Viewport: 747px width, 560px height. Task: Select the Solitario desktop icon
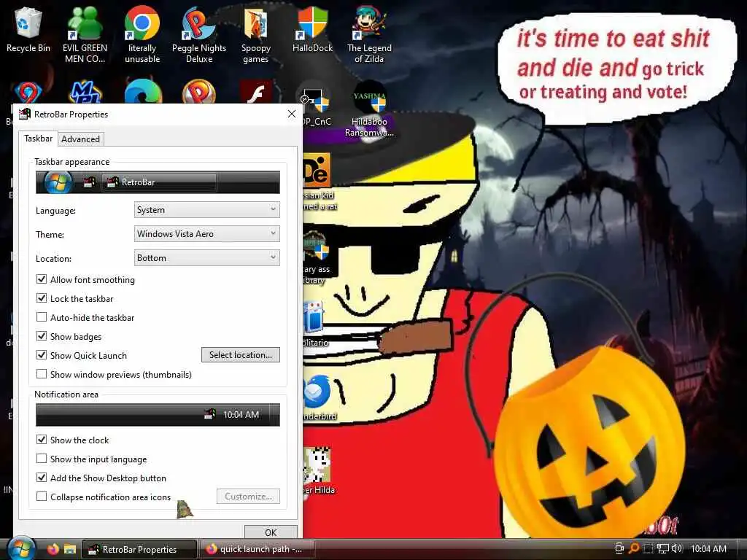pos(314,324)
